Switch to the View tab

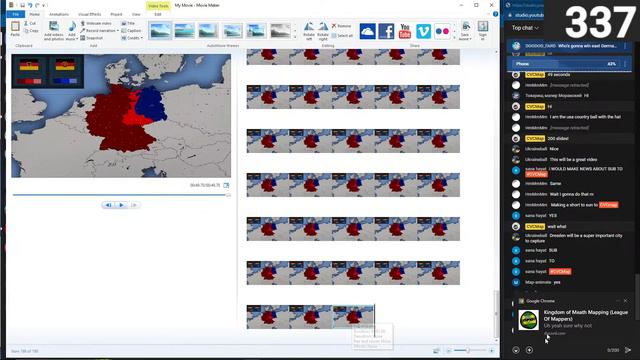tap(136, 14)
